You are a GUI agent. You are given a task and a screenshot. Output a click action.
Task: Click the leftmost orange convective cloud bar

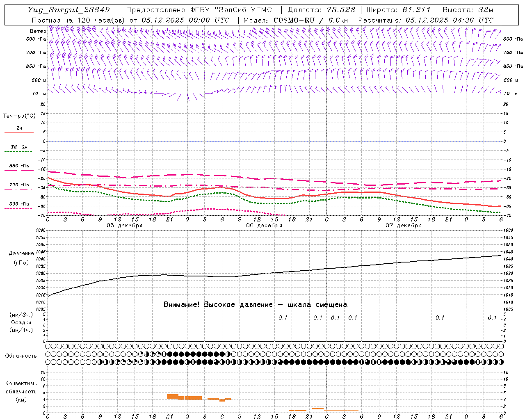tap(172, 396)
